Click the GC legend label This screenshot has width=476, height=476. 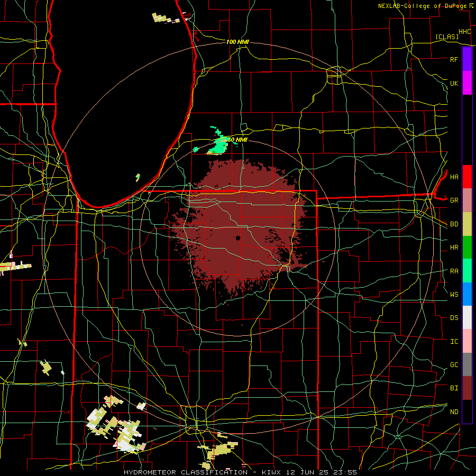tap(454, 365)
